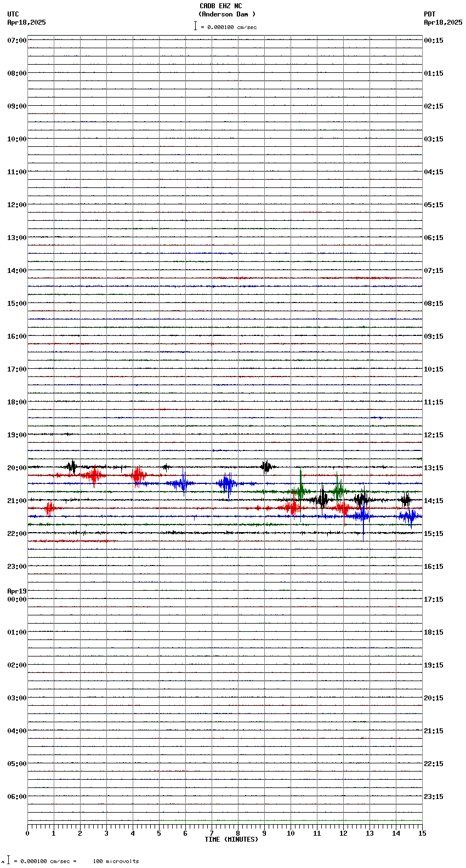Viewport: 466px width, 868px height.
Task: Click the "Apr19" date change label
Action: point(17,591)
